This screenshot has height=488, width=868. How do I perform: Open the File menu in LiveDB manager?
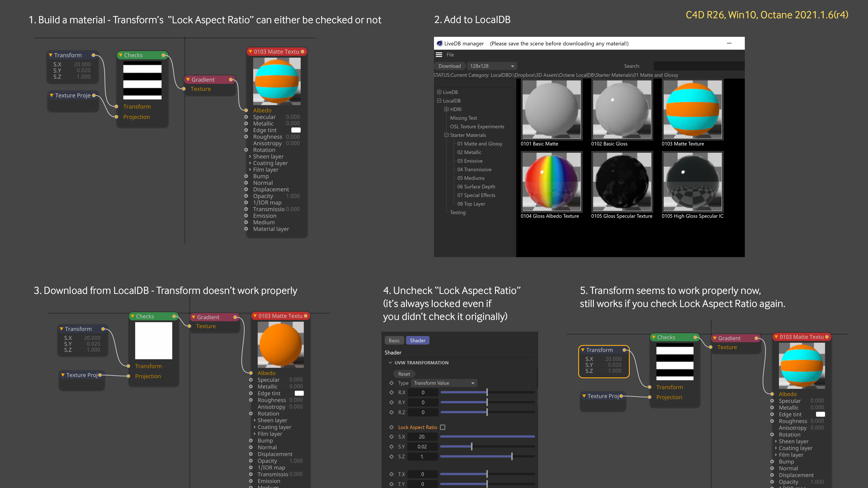(x=450, y=54)
